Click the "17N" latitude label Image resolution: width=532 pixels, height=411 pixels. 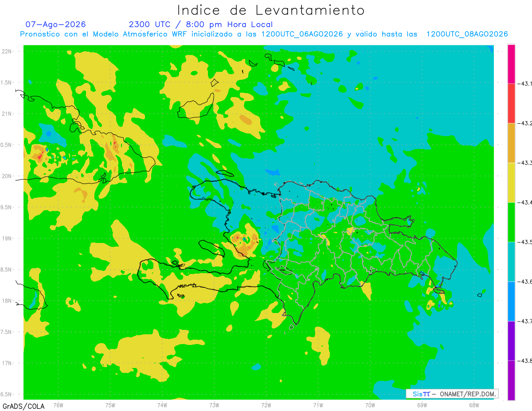pos(7,363)
